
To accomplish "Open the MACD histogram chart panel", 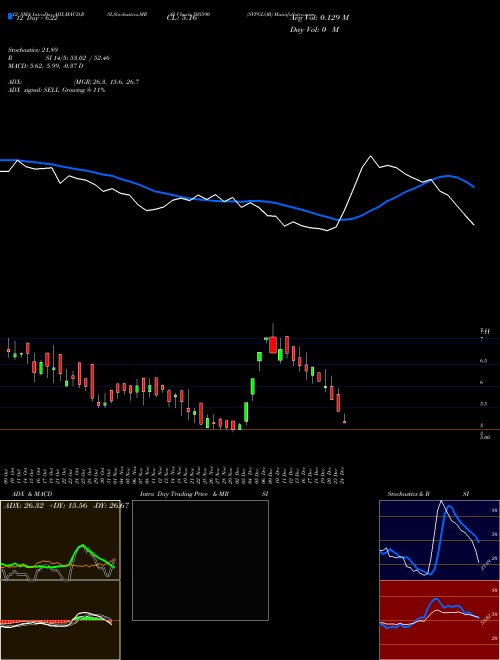I will click(60, 620).
